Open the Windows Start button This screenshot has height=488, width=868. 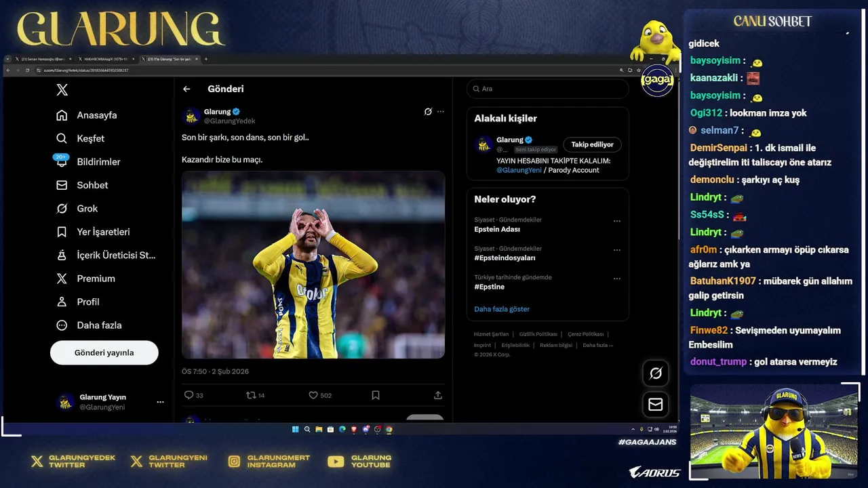(x=296, y=429)
